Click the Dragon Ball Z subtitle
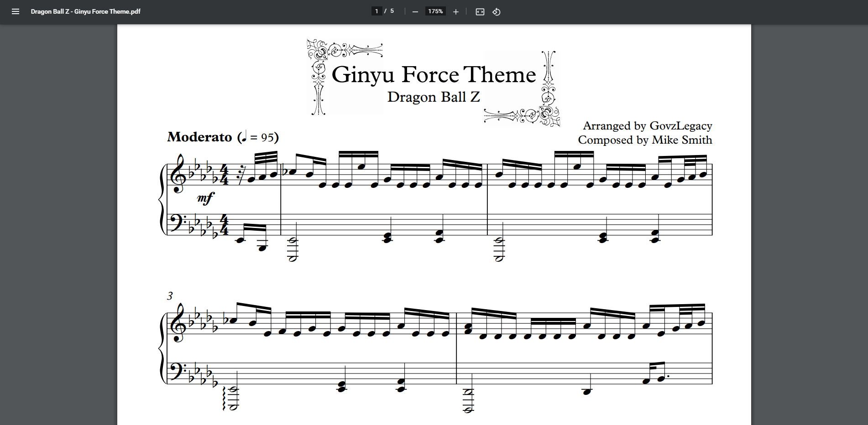The height and width of the screenshot is (425, 868). point(433,97)
